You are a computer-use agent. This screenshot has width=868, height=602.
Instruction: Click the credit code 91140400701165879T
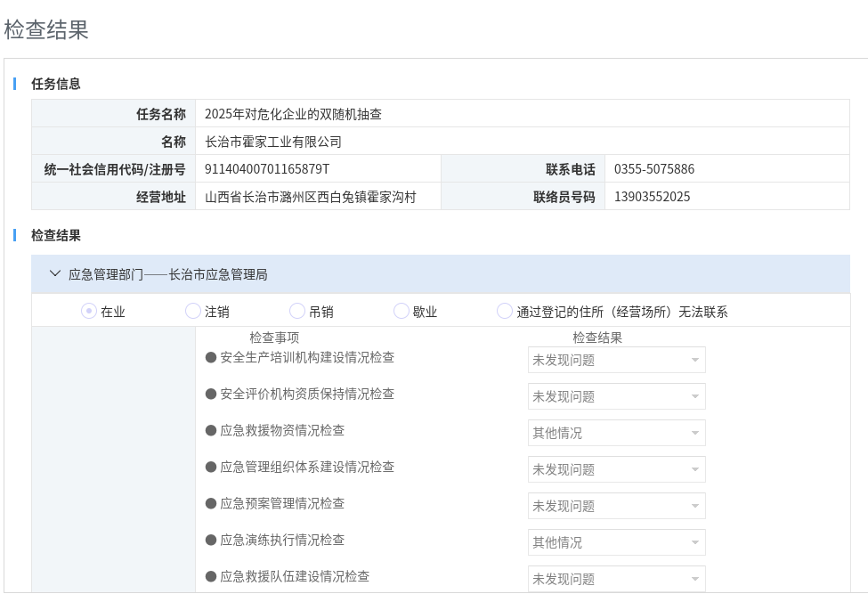(x=267, y=169)
